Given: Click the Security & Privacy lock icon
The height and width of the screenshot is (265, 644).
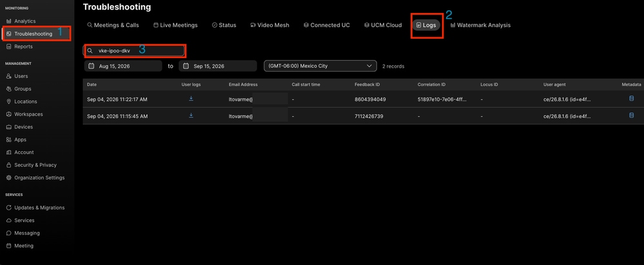Looking at the screenshot, I should 8,165.
